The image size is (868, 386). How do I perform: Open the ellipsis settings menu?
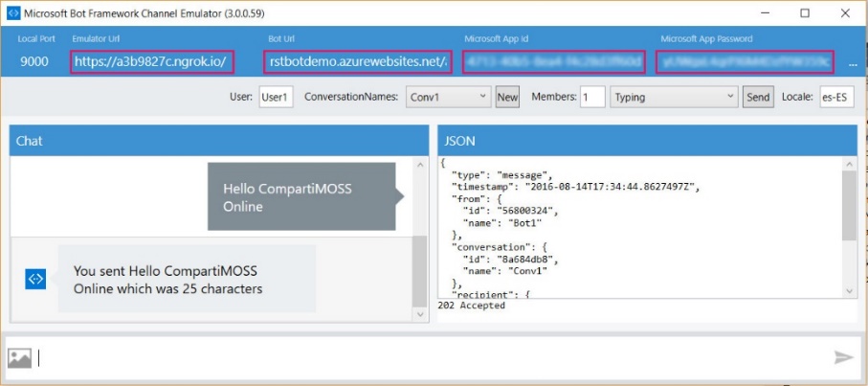(853, 62)
